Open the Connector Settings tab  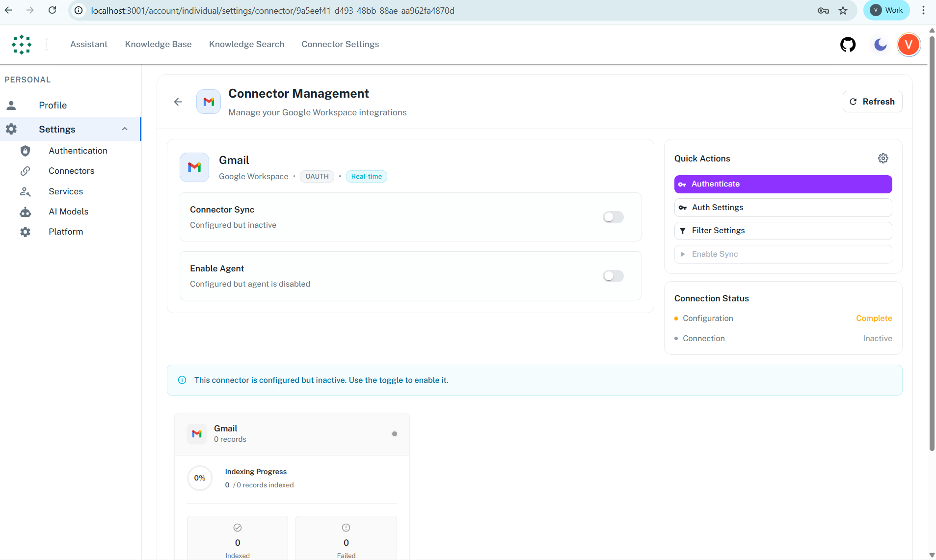[x=340, y=44]
